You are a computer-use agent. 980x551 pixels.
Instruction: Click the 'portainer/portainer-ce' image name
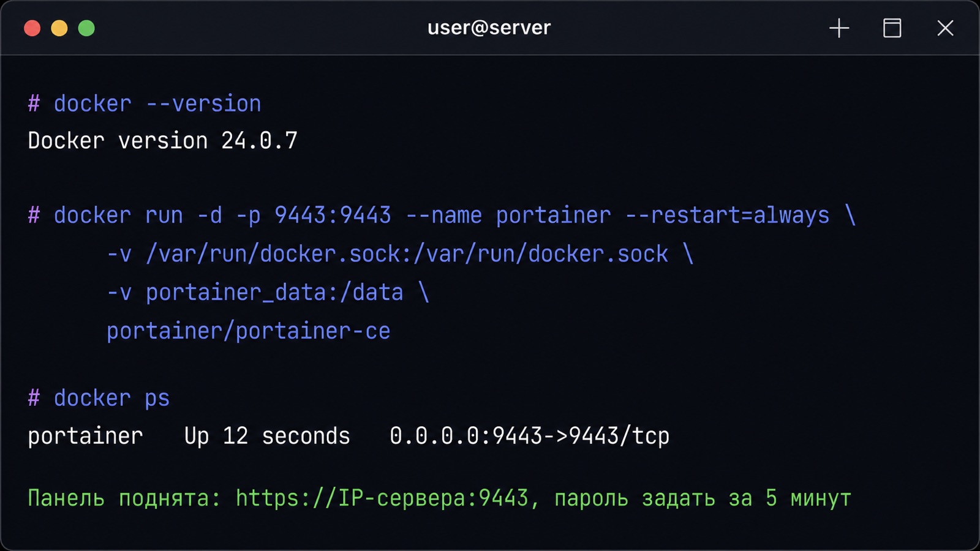point(249,331)
